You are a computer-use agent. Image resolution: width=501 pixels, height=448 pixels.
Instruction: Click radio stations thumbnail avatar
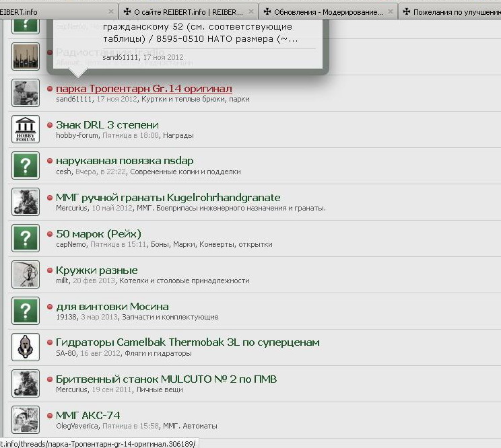tap(26, 57)
